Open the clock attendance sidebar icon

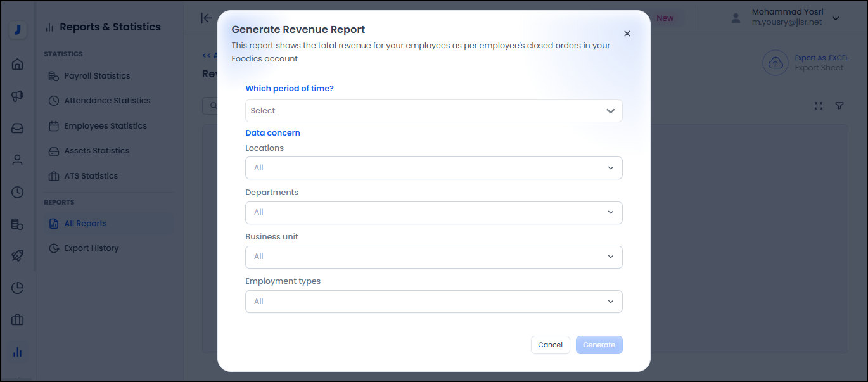18,192
